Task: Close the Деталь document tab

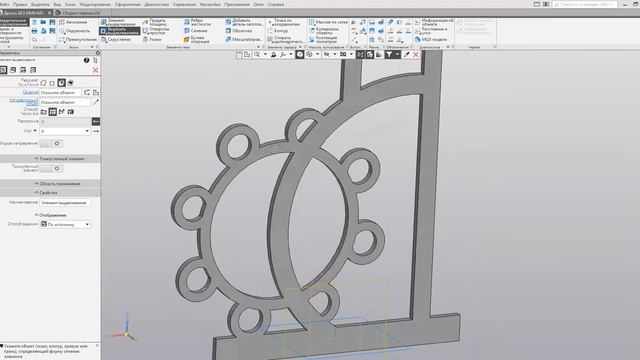Action: tap(49, 13)
